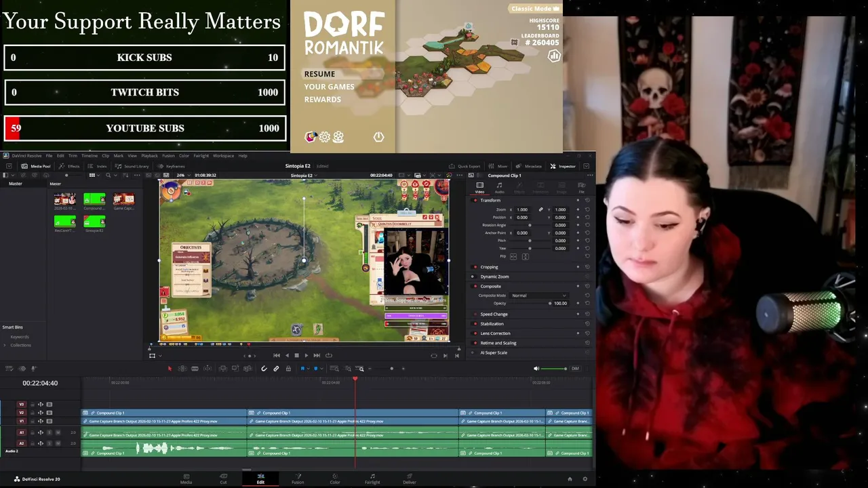This screenshot has height=488, width=868.
Task: Toggle Lens Correction enable dot
Action: (475, 333)
